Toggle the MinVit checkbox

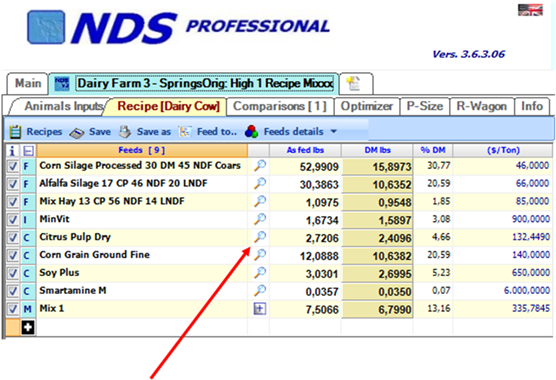(x=13, y=219)
